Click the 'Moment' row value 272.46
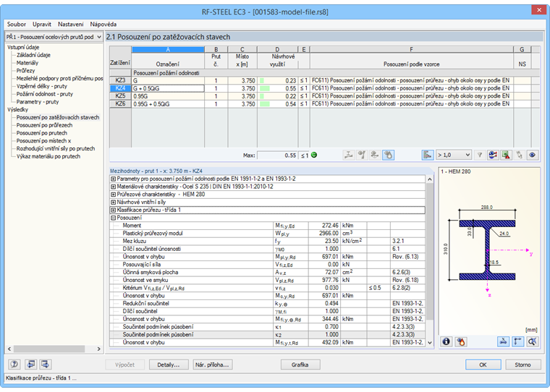The width and height of the screenshot is (550, 392). coord(324,226)
